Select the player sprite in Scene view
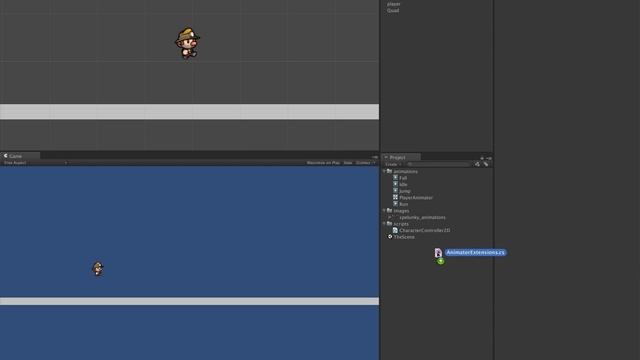Image resolution: width=640 pixels, height=360 pixels. click(x=187, y=43)
